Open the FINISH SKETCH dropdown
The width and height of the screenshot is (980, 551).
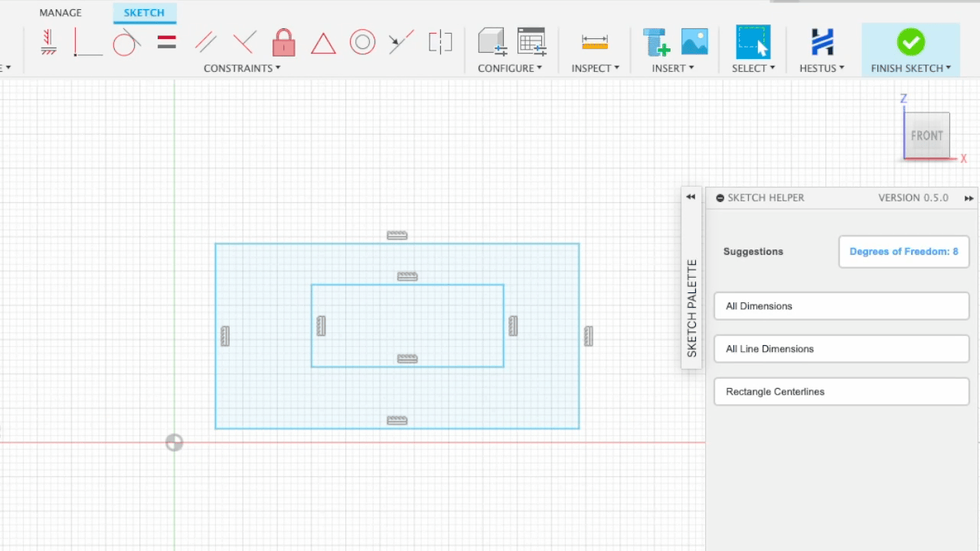(911, 68)
